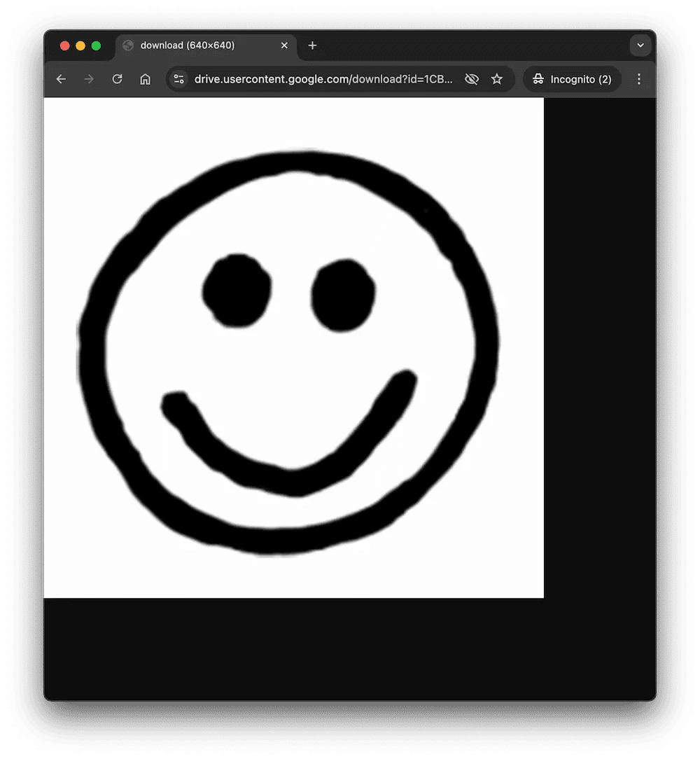Click the drive.usercontent.google.com URL field
This screenshot has width=700, height=759.
click(323, 79)
